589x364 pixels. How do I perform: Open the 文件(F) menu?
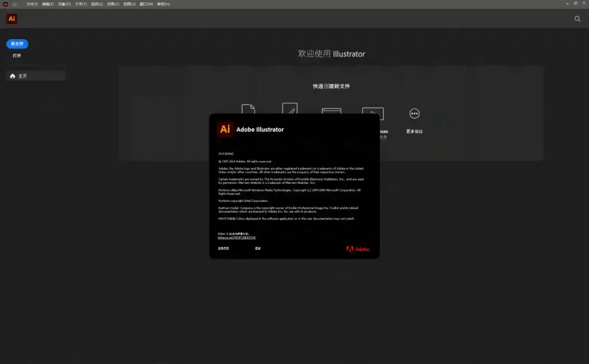[x=32, y=4]
